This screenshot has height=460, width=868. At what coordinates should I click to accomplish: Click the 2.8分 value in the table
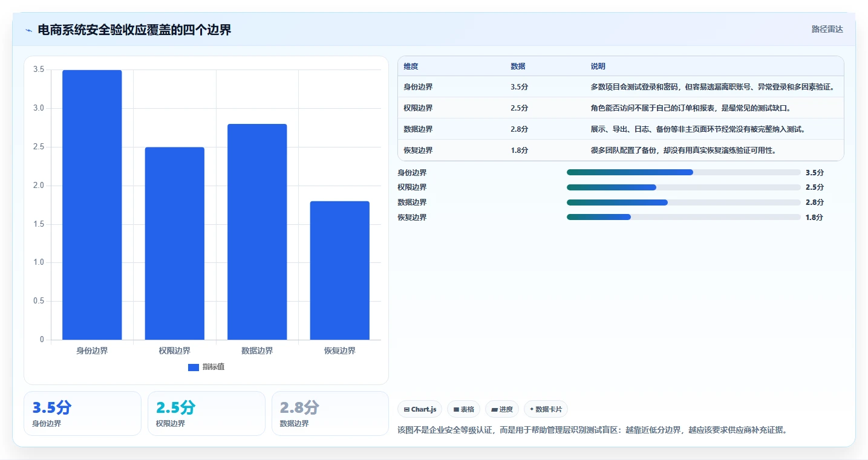point(520,129)
